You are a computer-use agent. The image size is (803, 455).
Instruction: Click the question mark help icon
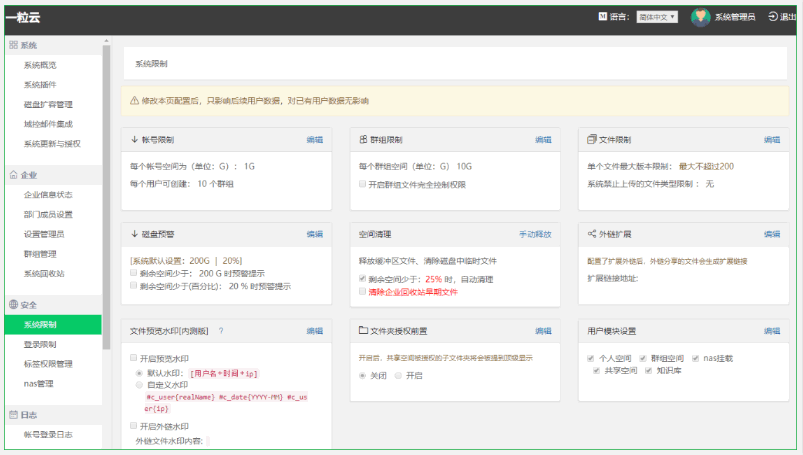pos(221,331)
